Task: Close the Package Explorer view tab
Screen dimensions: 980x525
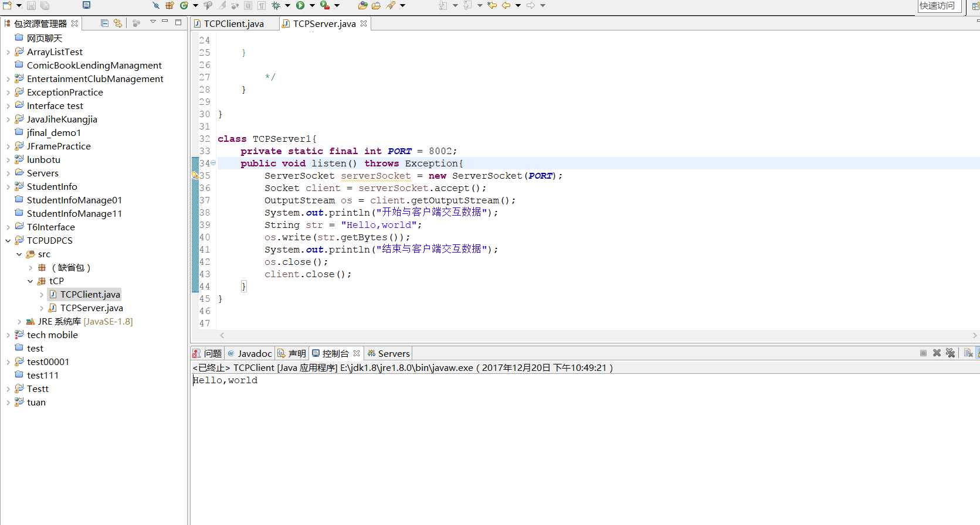Action: pos(74,23)
